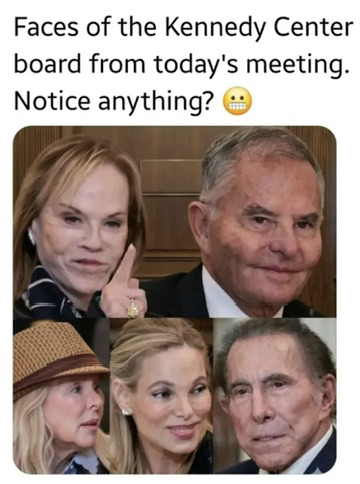Click the stud earring on the blonde woman
The image size is (360, 484).
click(126, 412)
